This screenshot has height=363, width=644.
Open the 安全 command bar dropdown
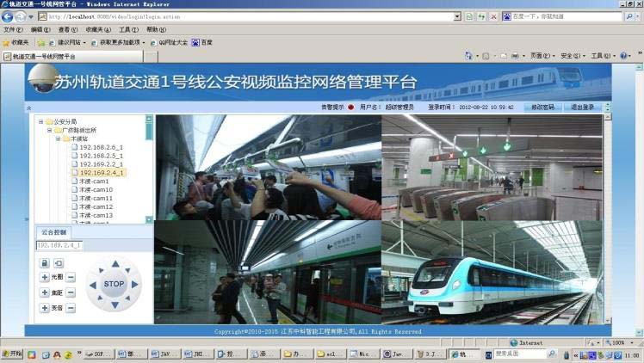[x=573, y=56]
